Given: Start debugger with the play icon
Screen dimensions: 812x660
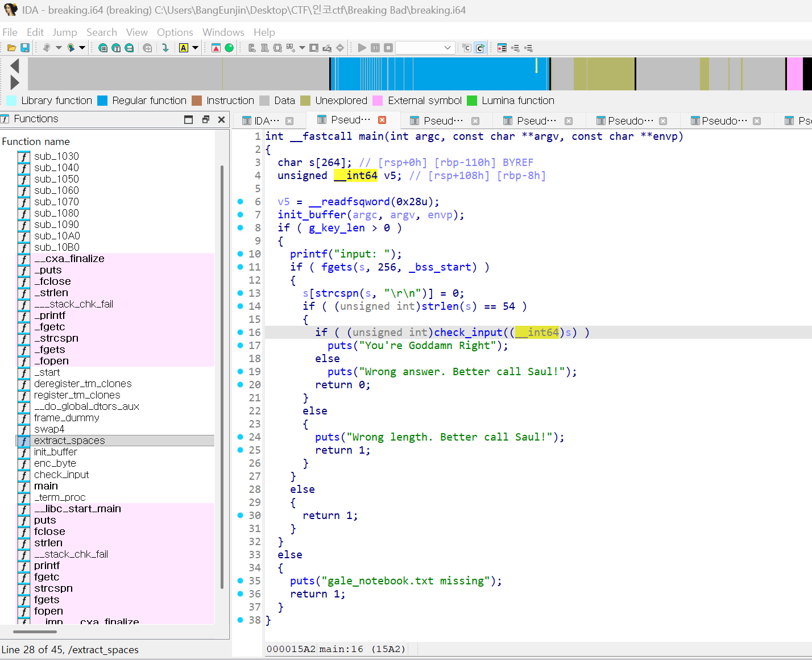Looking at the screenshot, I should [x=362, y=48].
